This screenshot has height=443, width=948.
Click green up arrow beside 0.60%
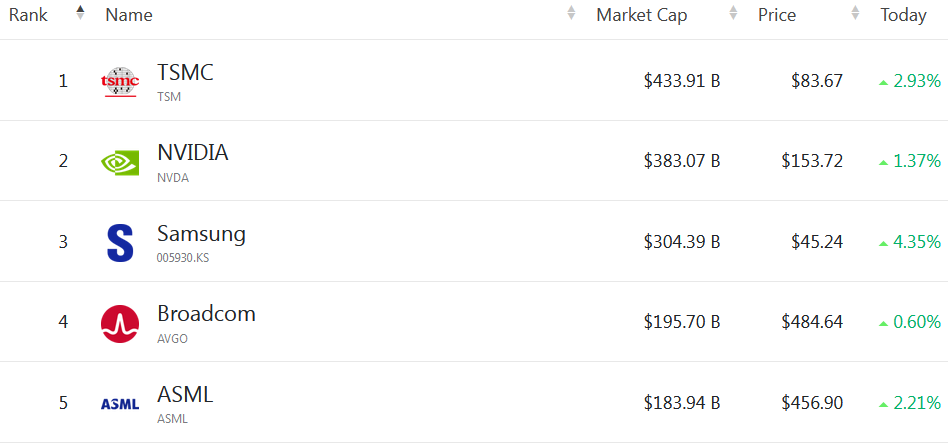[883, 323]
